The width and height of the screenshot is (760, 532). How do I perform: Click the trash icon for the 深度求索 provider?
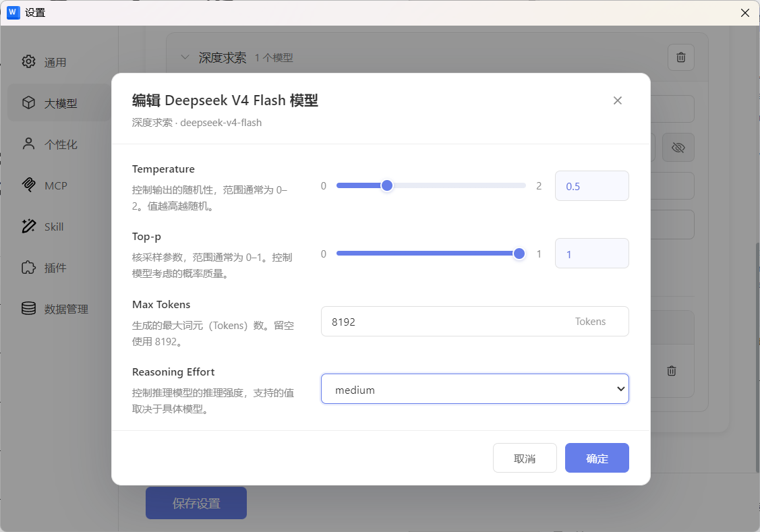coord(680,57)
